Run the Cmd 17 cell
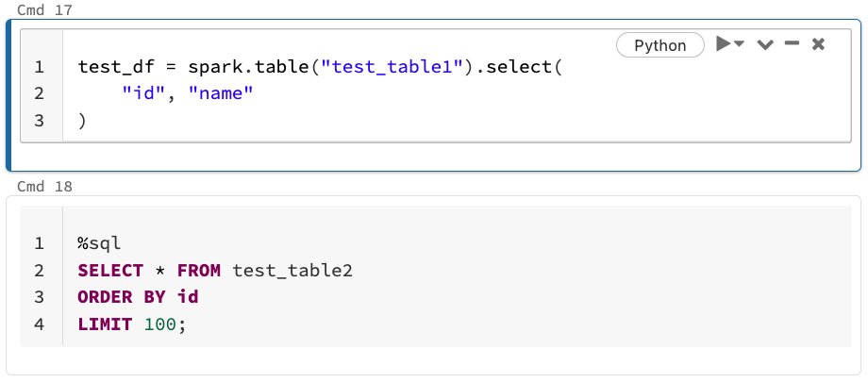The image size is (868, 382). 723,44
